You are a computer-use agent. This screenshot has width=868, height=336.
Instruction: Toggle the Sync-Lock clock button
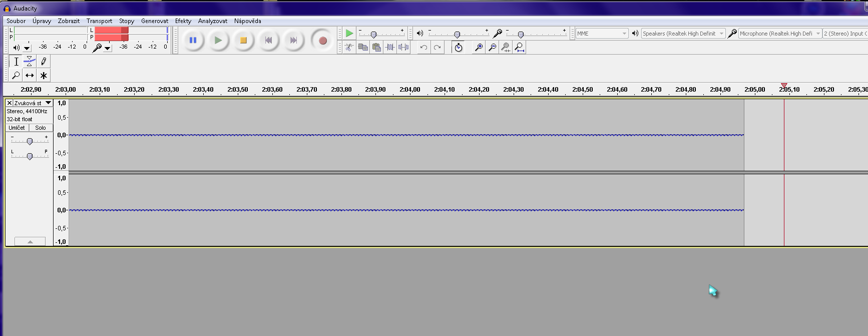(x=458, y=47)
